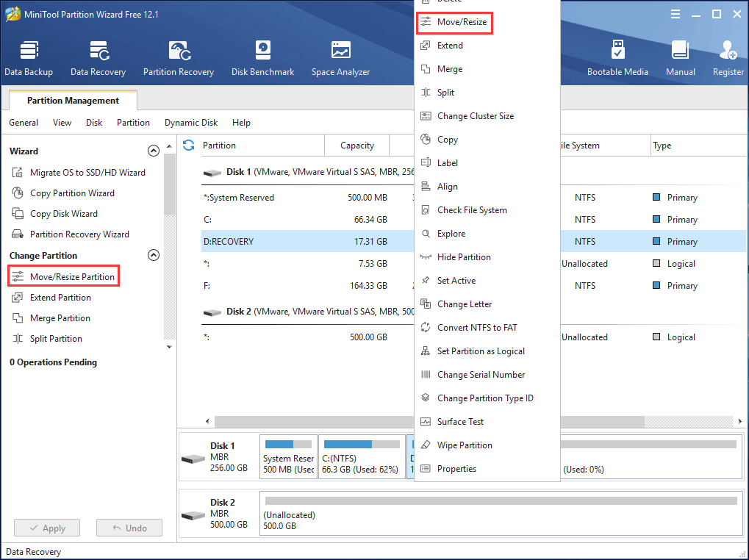Select Disk 2 unallocated block in map
The height and width of the screenshot is (560, 749).
(x=501, y=513)
